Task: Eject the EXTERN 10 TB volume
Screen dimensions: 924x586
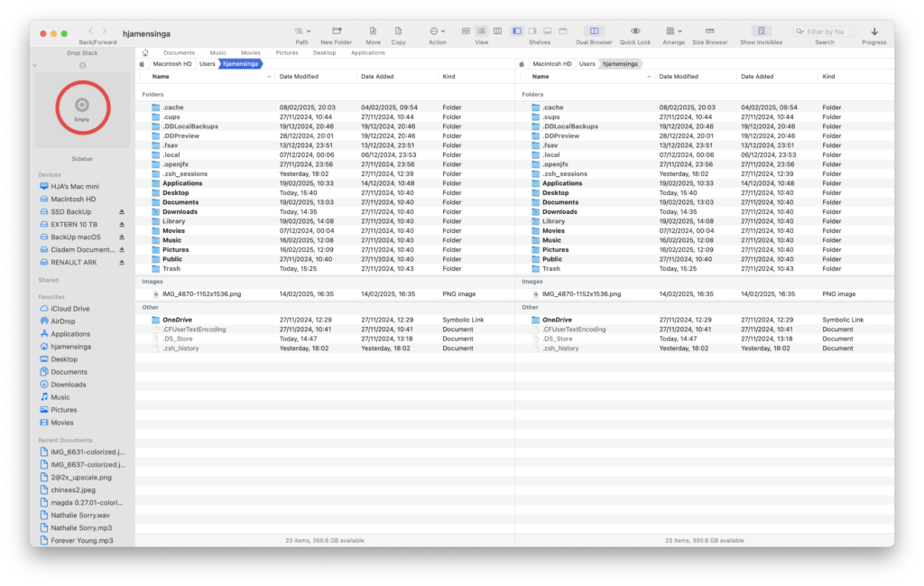Action: point(122,225)
